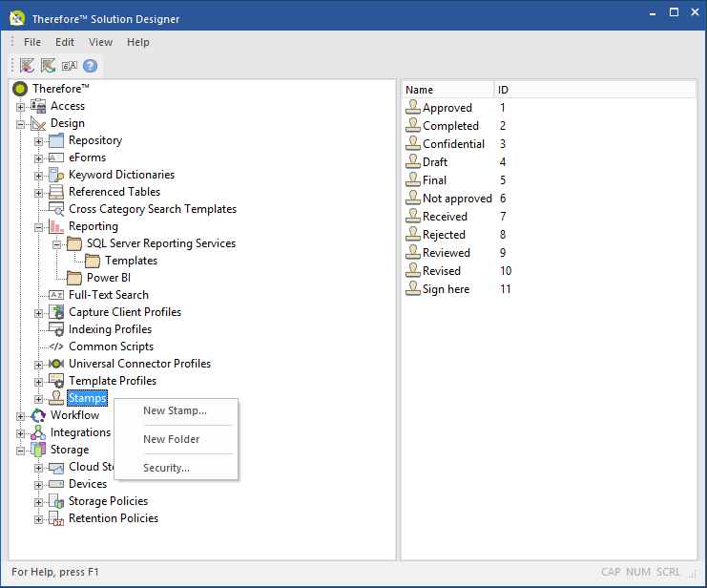707x588 pixels.
Task: Expand the Access tree node
Action: [21, 106]
